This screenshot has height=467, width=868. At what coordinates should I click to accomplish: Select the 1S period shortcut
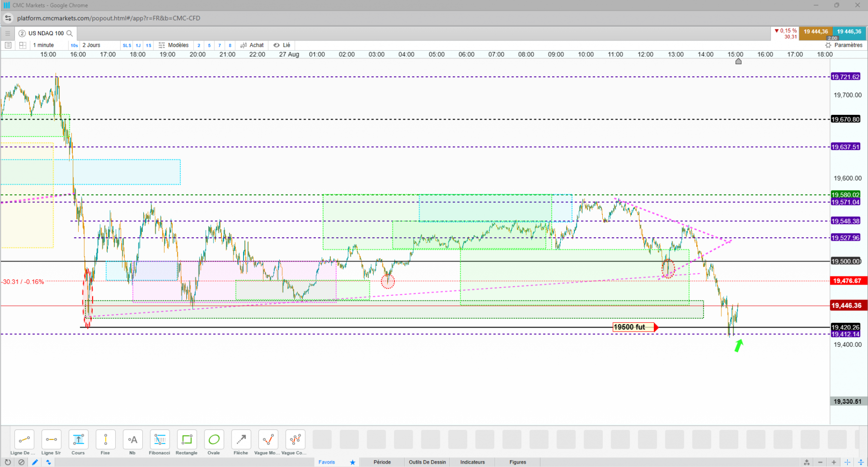(149, 45)
